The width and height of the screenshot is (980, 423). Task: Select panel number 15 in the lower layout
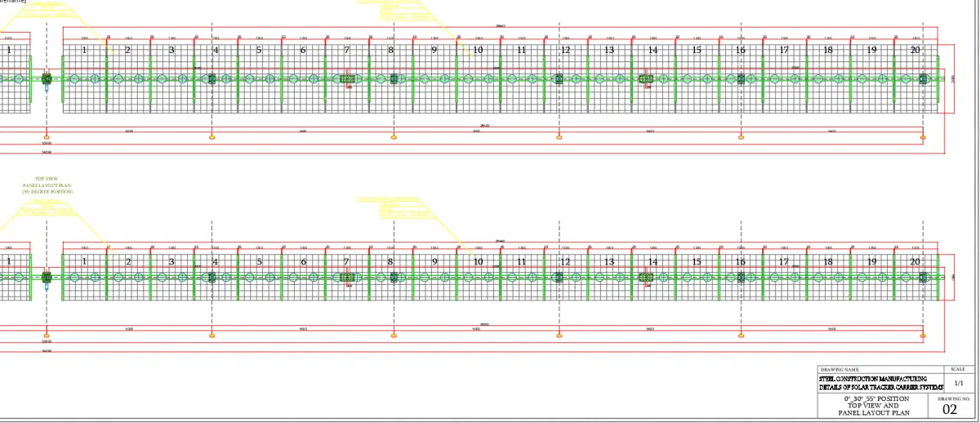tap(697, 261)
